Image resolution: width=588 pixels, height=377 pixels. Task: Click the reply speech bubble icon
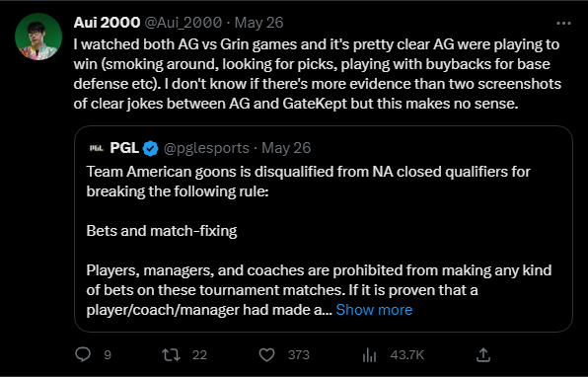83,354
